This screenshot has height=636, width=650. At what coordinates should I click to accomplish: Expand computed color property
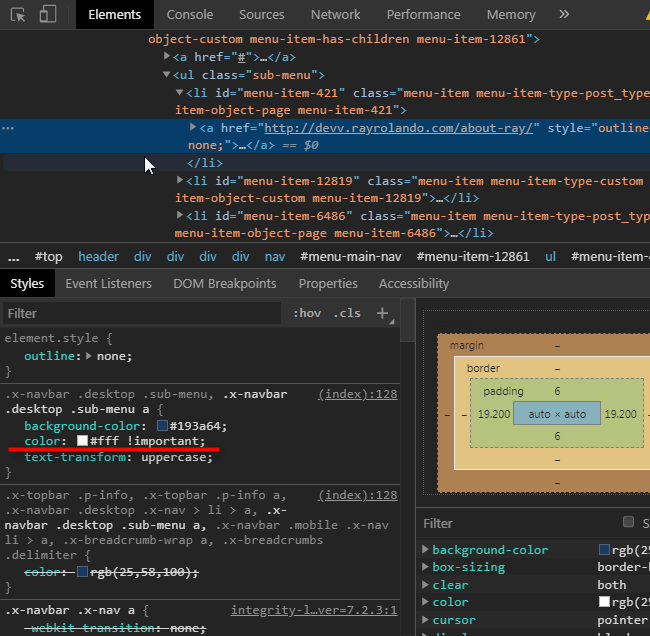point(425,602)
